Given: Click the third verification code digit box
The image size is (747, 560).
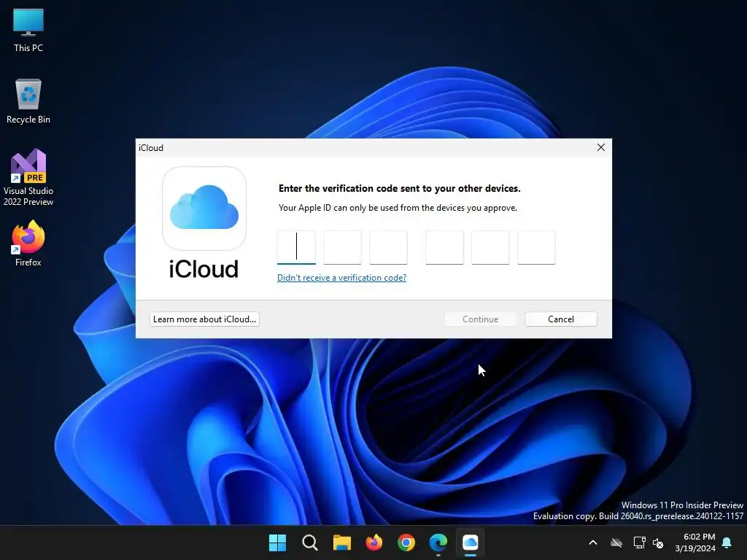Looking at the screenshot, I should 388,247.
